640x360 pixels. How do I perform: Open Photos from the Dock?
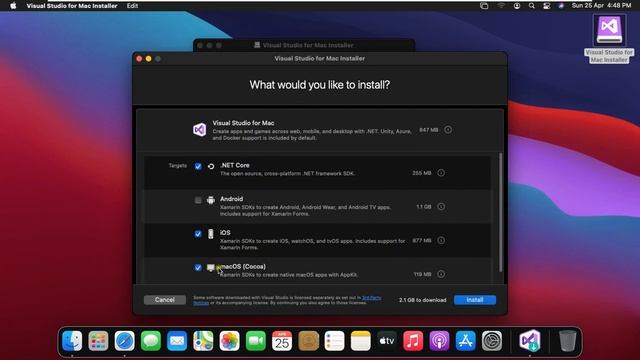pyautogui.click(x=229, y=341)
